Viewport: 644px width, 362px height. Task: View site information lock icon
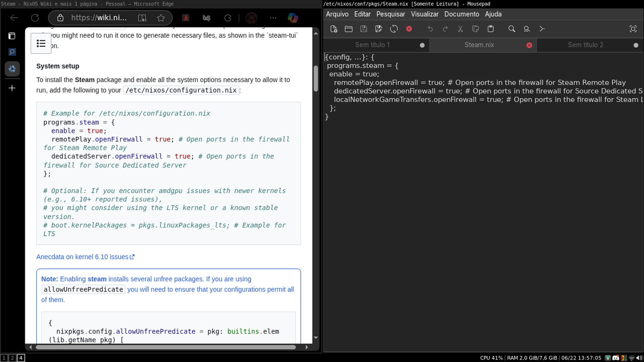tap(60, 18)
